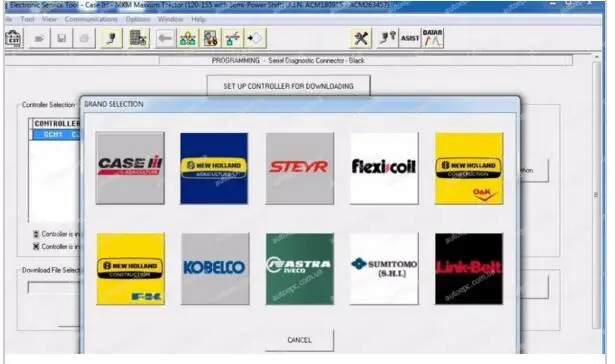Viewport: 615px width, 364px height.
Task: Click the controller fault toolbar icon
Action: (210, 38)
